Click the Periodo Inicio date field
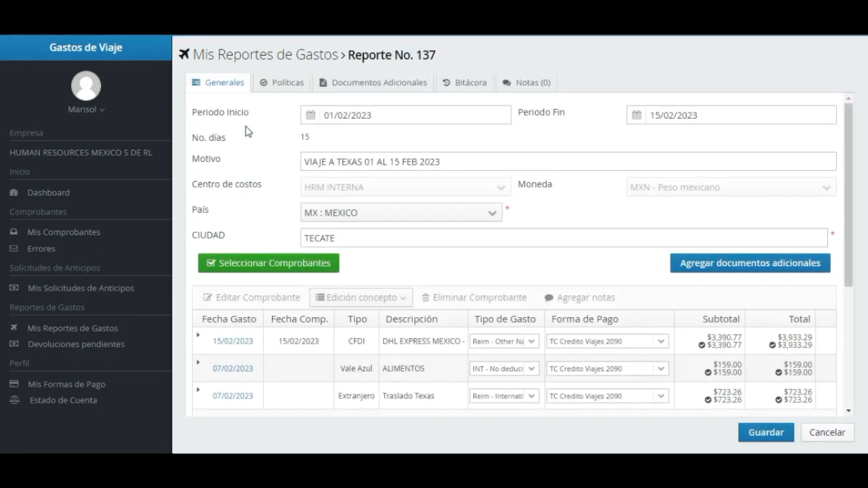Image resolution: width=868 pixels, height=488 pixels. click(405, 115)
